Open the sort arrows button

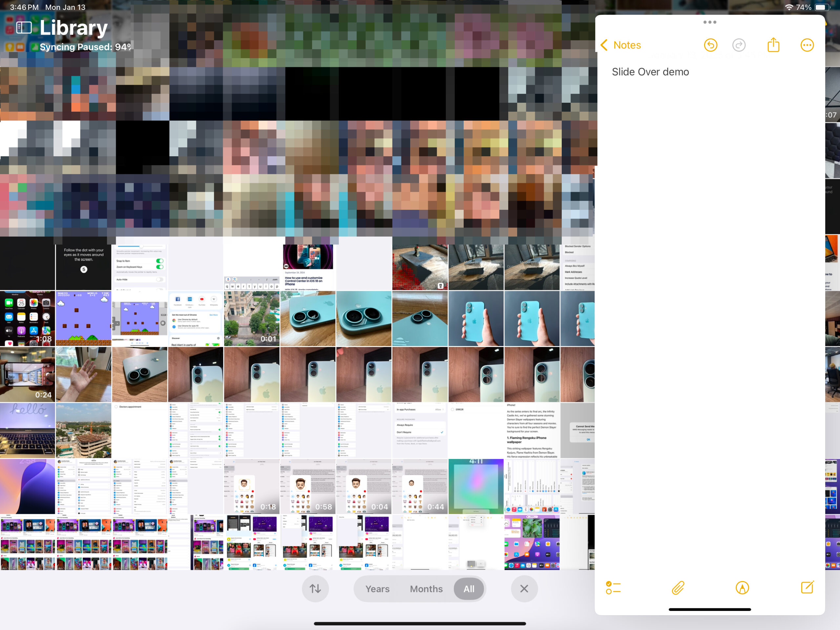[x=315, y=589]
